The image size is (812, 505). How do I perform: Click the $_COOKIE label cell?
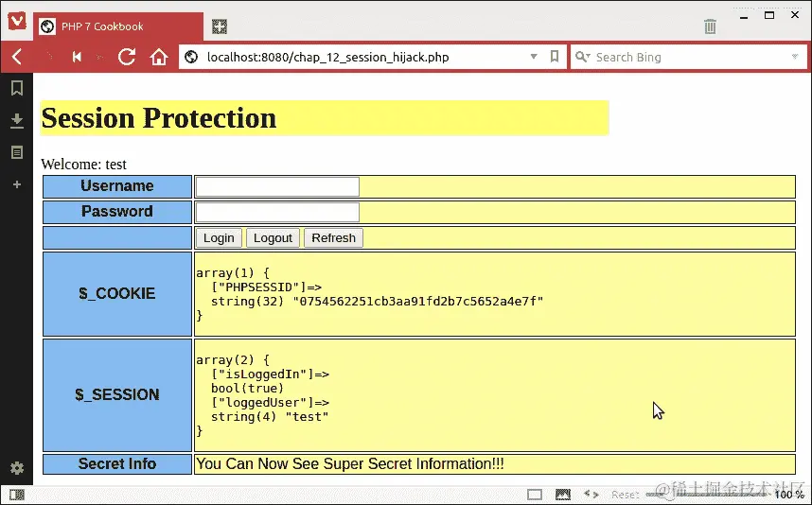[117, 294]
